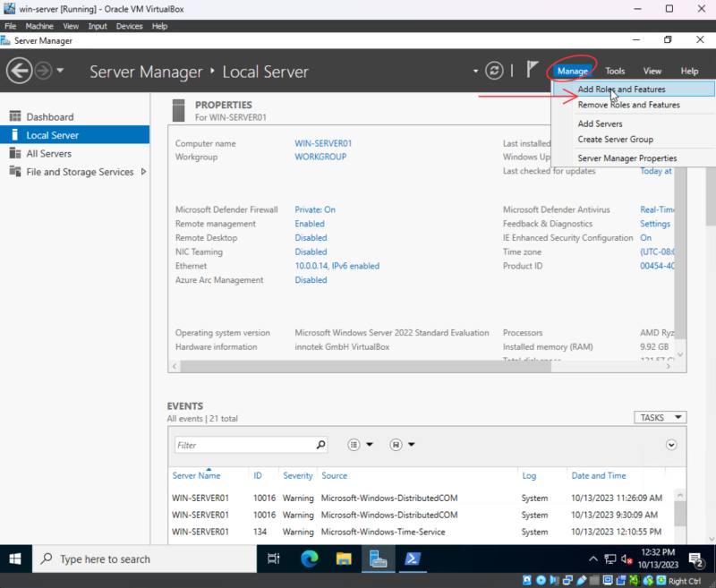Open File Explorer from the taskbar
This screenshot has height=588, width=716.
[x=343, y=560]
